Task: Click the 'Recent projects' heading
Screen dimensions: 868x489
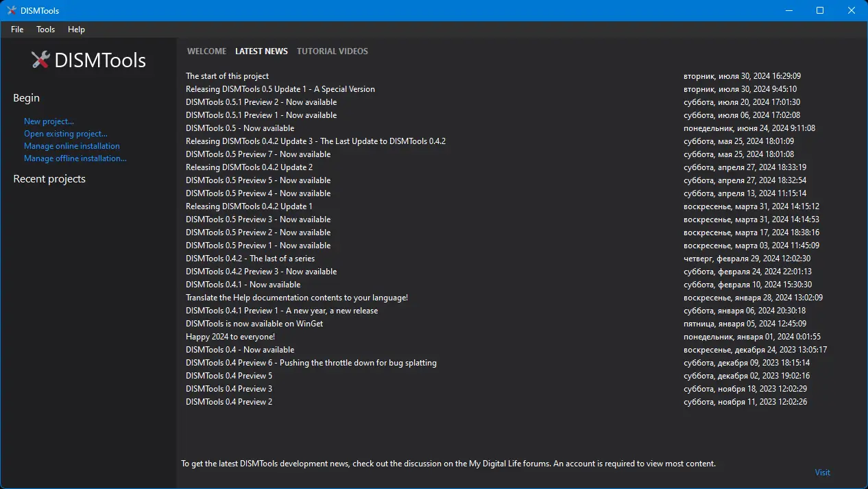Action: (49, 179)
